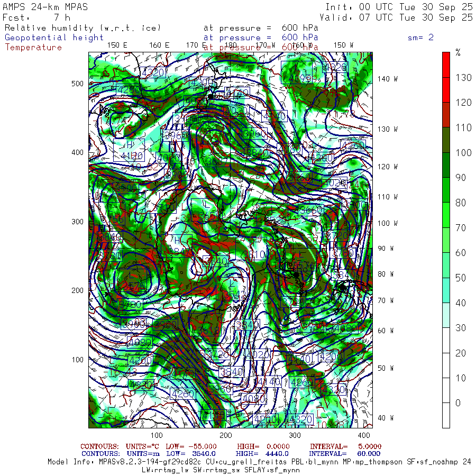Click the '60 W' longitude label
476x476 pixels.
(x=386, y=331)
